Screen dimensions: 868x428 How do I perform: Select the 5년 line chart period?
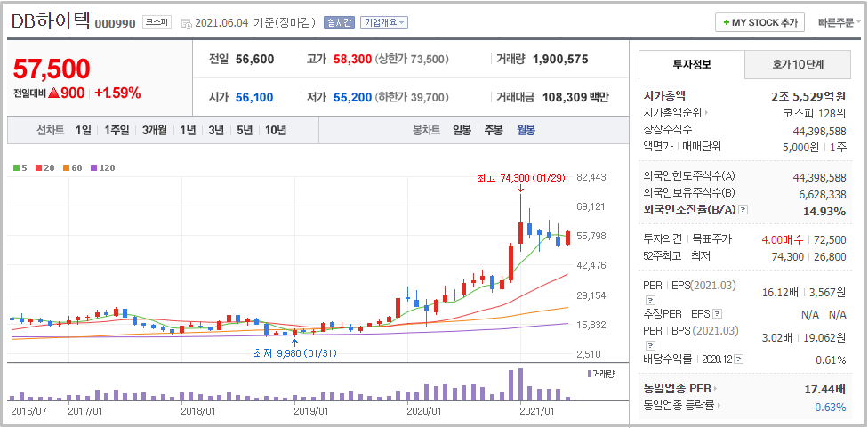[244, 130]
